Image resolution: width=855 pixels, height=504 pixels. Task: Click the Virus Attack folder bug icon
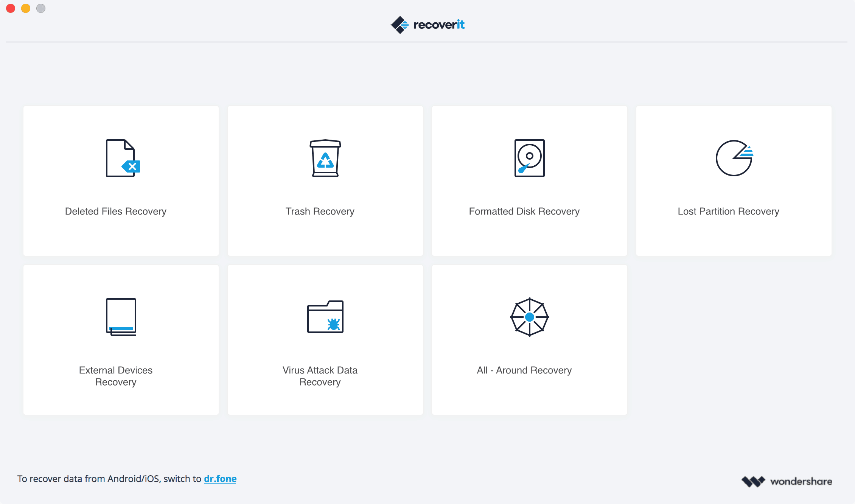pyautogui.click(x=325, y=317)
